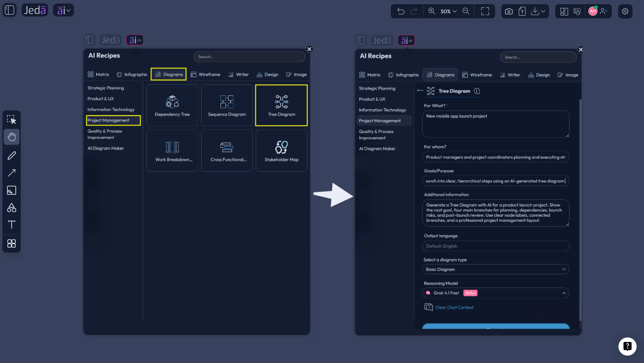Viewport: 644px width, 363px height.
Task: Open settings gear
Action: [625, 11]
